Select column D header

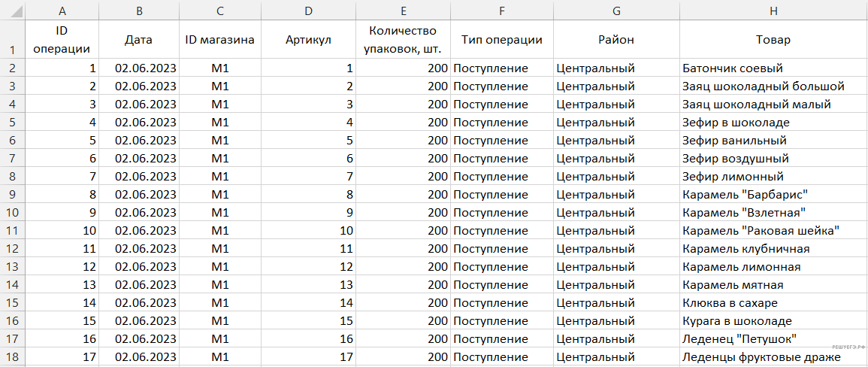(x=308, y=10)
